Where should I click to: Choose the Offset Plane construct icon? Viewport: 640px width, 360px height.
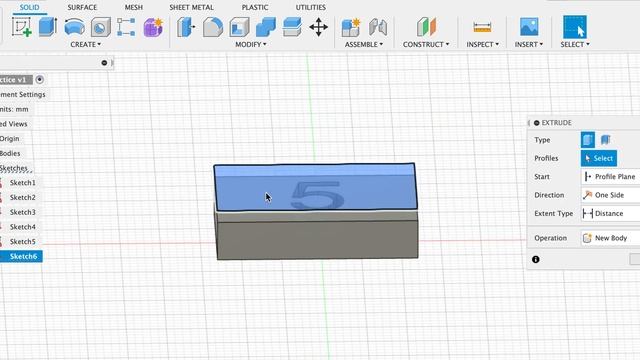[427, 27]
